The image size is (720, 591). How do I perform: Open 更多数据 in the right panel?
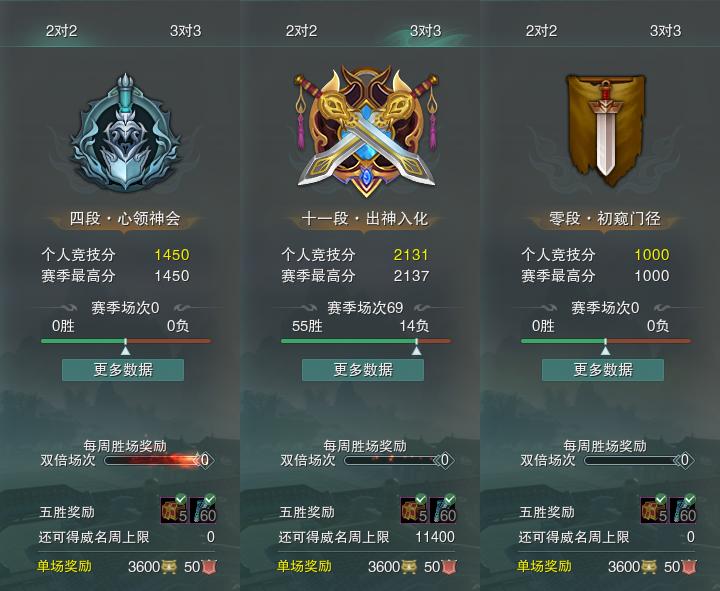(x=603, y=370)
